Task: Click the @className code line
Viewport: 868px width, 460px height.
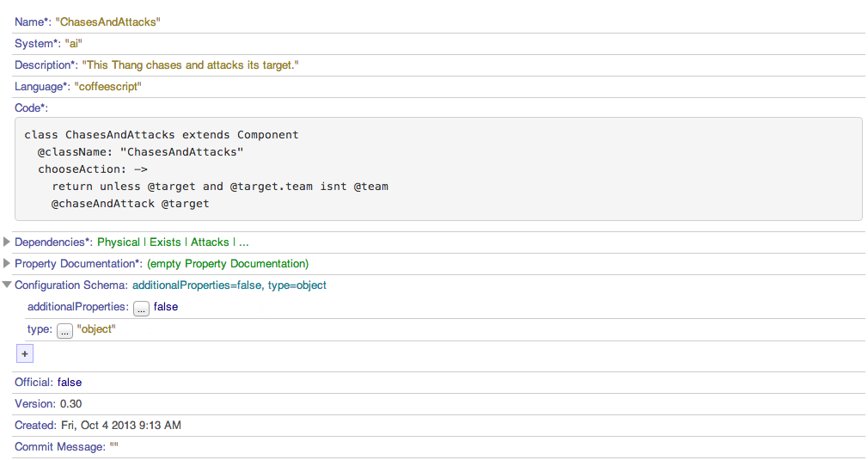Action: click(x=140, y=152)
